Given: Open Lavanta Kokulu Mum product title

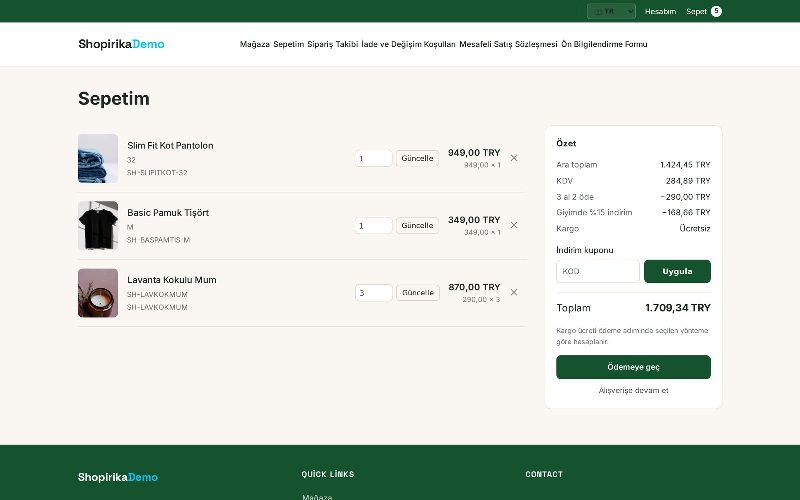Looking at the screenshot, I should [x=172, y=280].
